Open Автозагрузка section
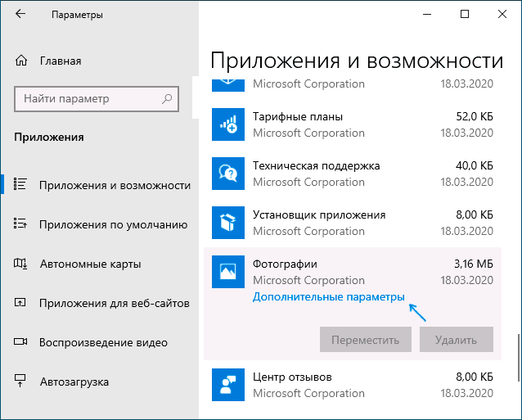Screen dimensions: 522x420 click(100, 382)
